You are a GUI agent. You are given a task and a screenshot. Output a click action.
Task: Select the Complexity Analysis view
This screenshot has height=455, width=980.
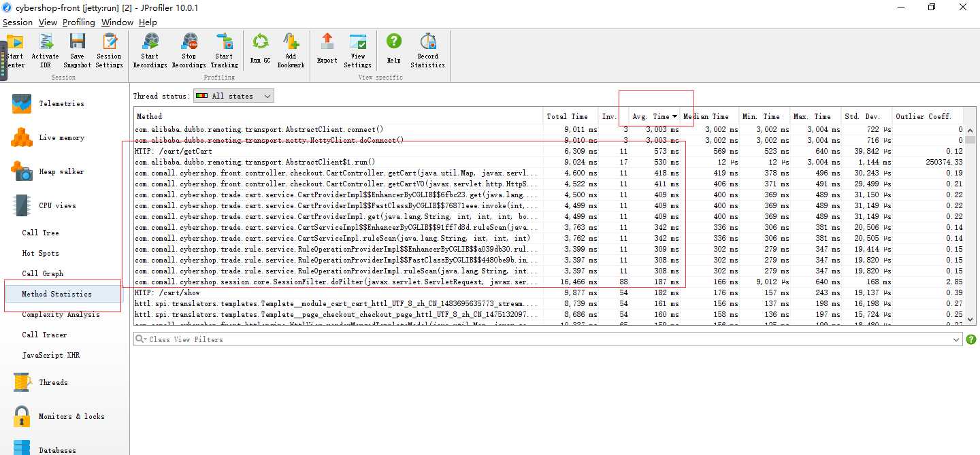pos(61,314)
